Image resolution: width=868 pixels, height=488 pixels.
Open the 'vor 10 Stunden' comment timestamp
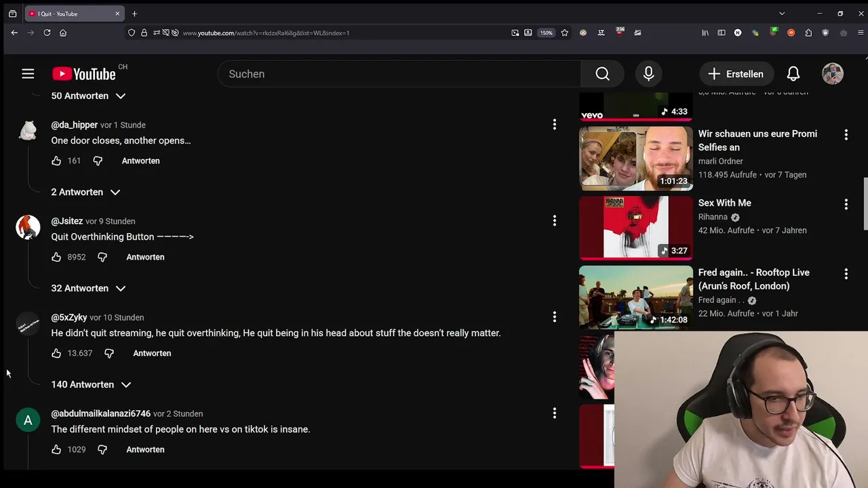pos(117,317)
